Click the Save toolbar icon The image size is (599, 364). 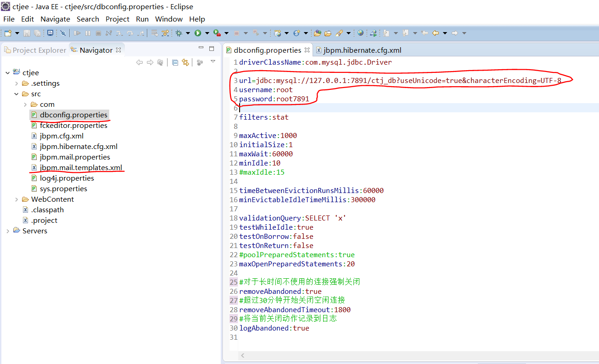(27, 33)
